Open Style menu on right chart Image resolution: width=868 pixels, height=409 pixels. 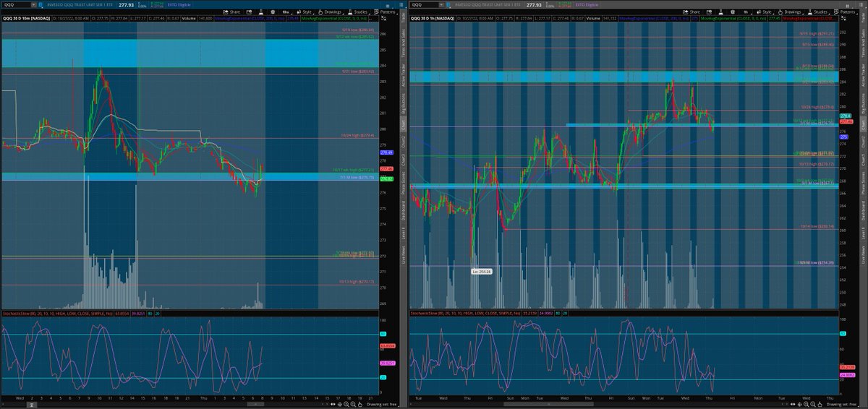tap(767, 12)
